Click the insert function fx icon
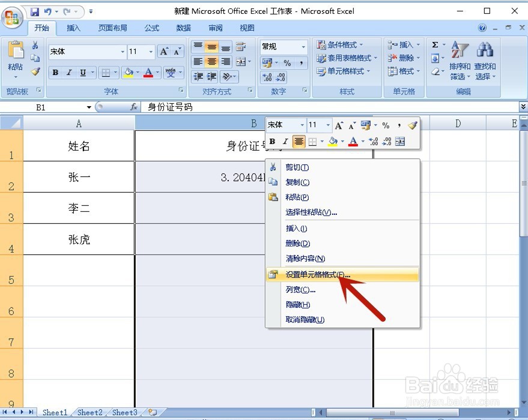Viewport: 528px width, 420px height. 134,107
